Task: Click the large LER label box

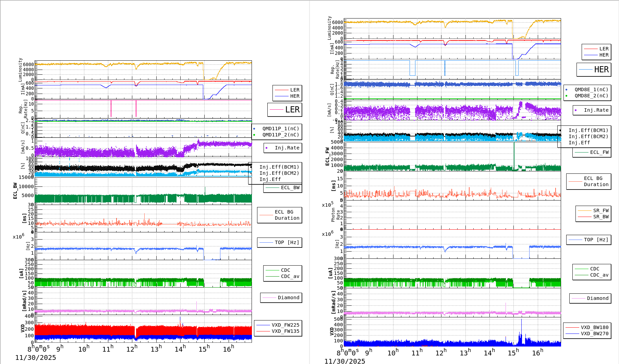Action: (285, 110)
